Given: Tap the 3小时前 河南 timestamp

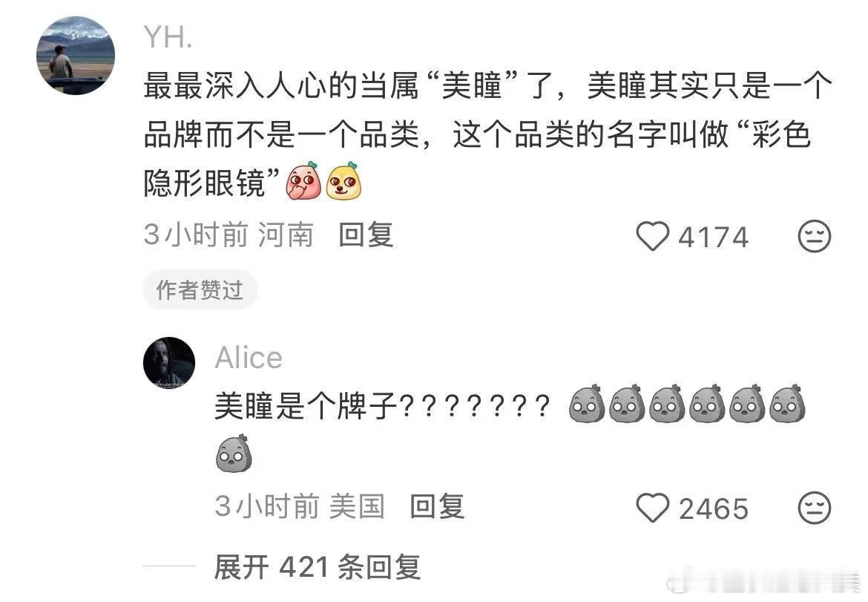Looking at the screenshot, I should (x=228, y=235).
